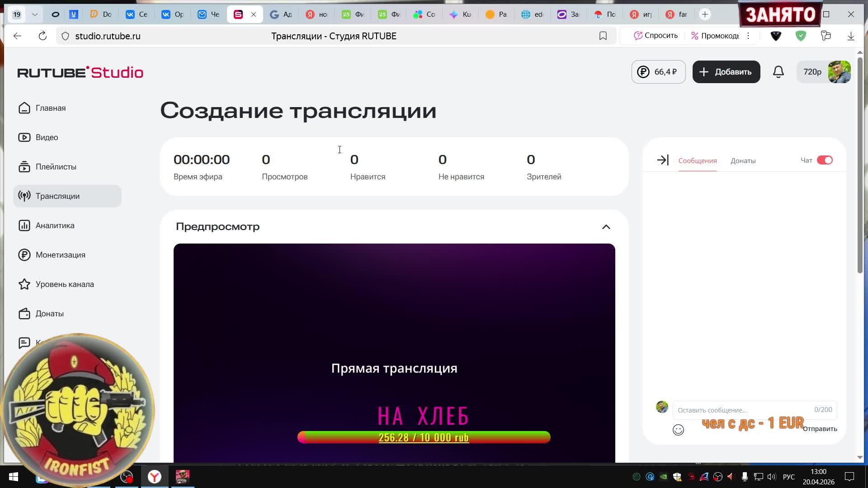Click the donation goal progress bar
Viewport: 868px width, 488px height.
pyautogui.click(x=424, y=437)
